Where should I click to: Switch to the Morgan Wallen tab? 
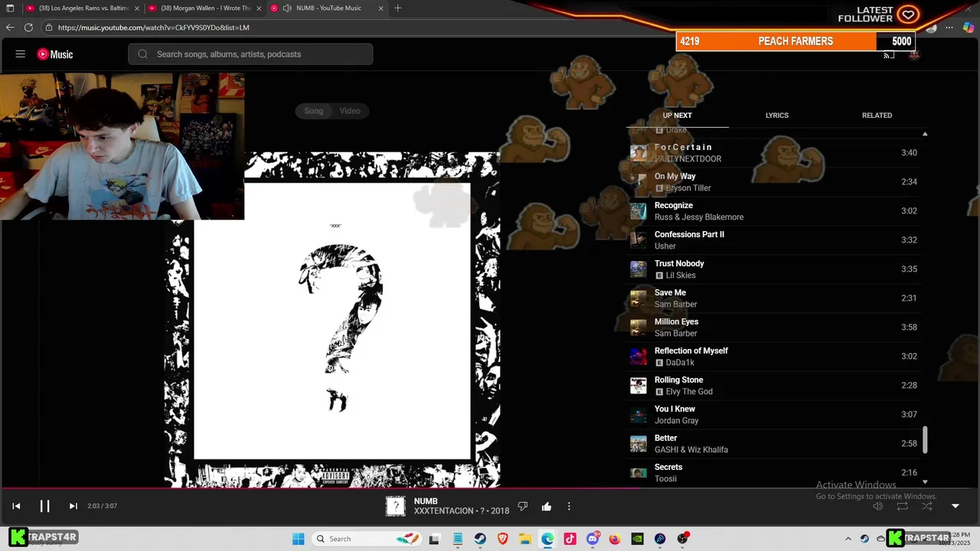click(x=203, y=8)
